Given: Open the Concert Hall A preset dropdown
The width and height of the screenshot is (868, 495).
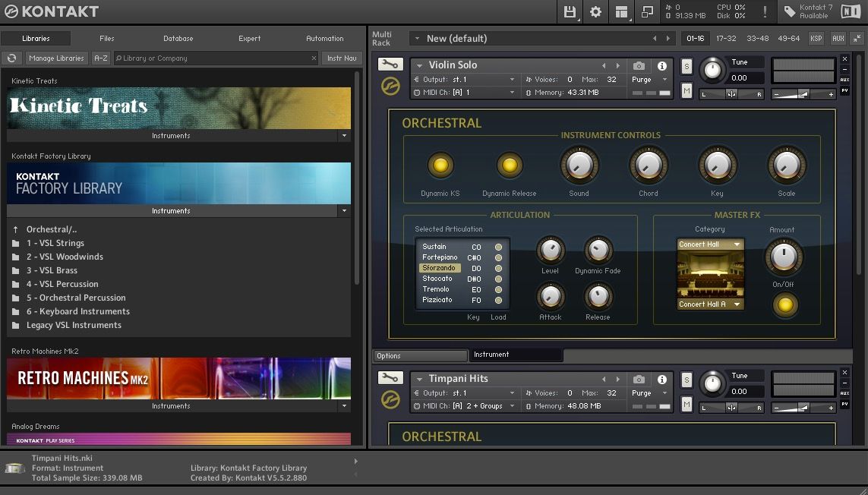Looking at the screenshot, I should click(710, 304).
